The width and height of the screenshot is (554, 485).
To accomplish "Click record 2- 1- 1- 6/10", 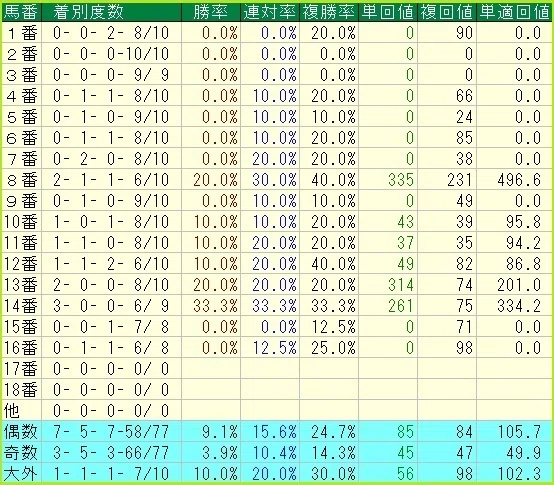I will click(111, 180).
